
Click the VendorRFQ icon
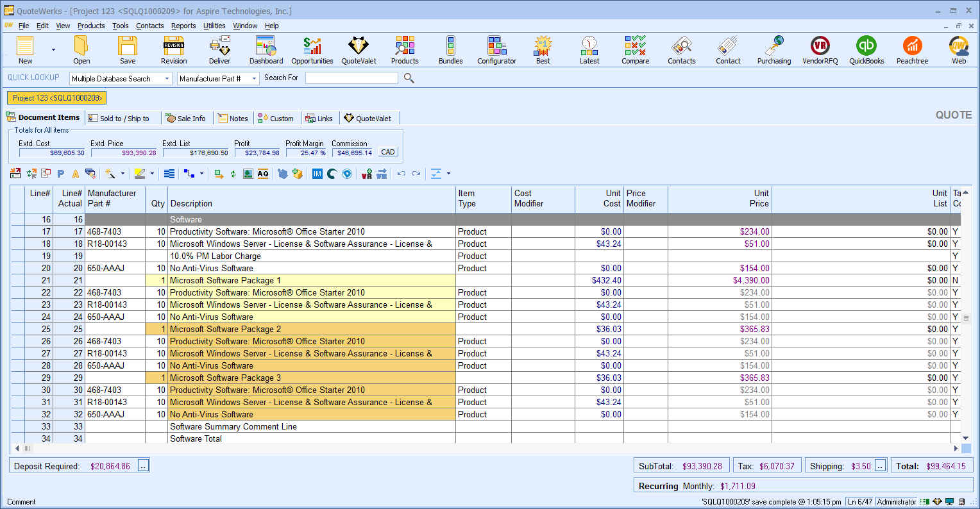click(x=820, y=50)
